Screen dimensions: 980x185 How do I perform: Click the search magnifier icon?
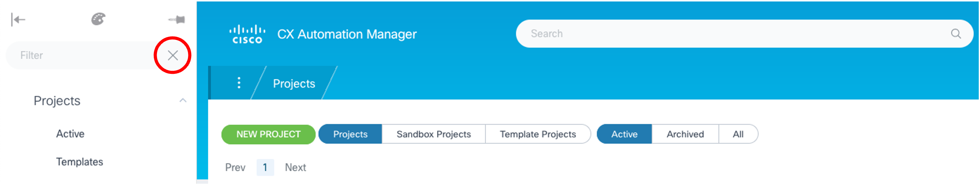tap(955, 34)
